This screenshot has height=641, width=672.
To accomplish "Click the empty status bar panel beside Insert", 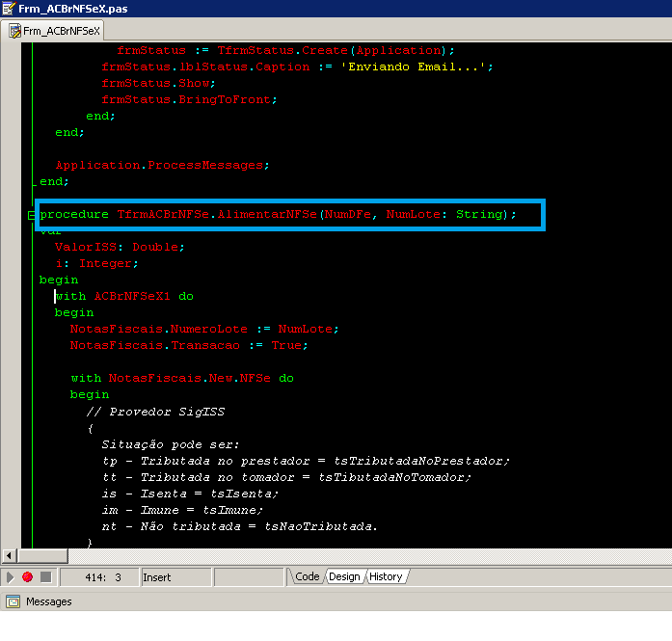I will (x=249, y=577).
